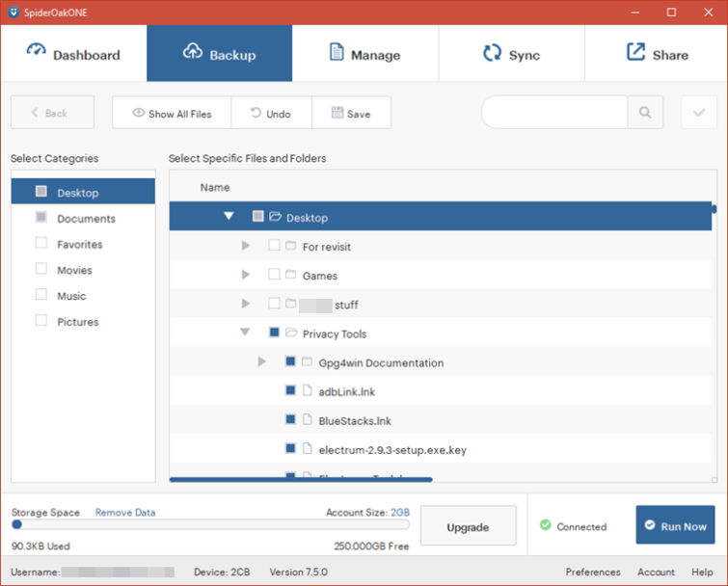This screenshot has height=586, width=728.
Task: Click the Share external arrow icon
Action: pyautogui.click(x=635, y=51)
